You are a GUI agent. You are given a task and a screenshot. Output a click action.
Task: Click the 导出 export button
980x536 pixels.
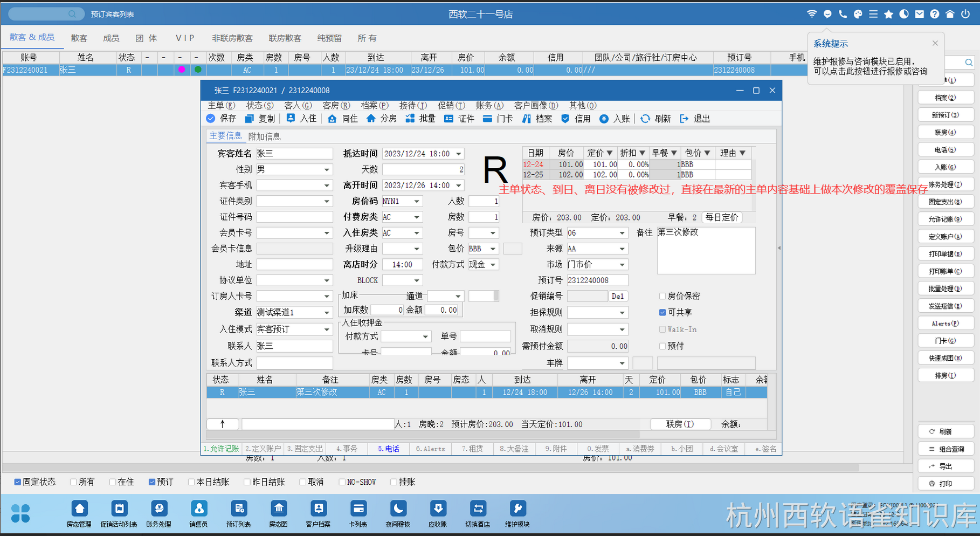click(x=946, y=466)
